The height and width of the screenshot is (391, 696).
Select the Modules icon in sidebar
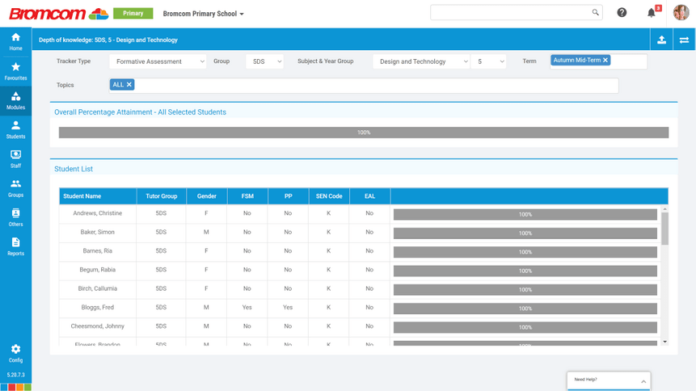coord(16,101)
